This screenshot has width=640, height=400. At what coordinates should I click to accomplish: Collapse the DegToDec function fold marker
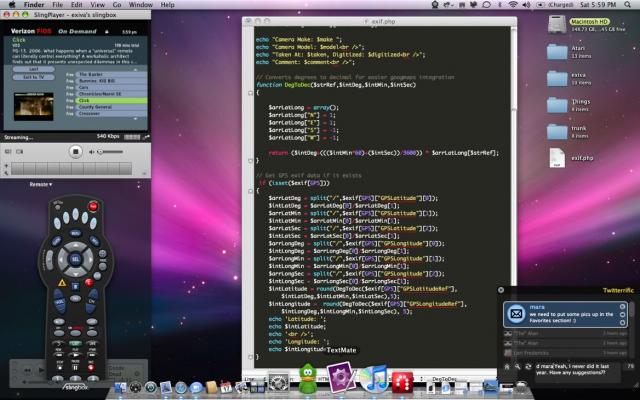tap(251, 93)
